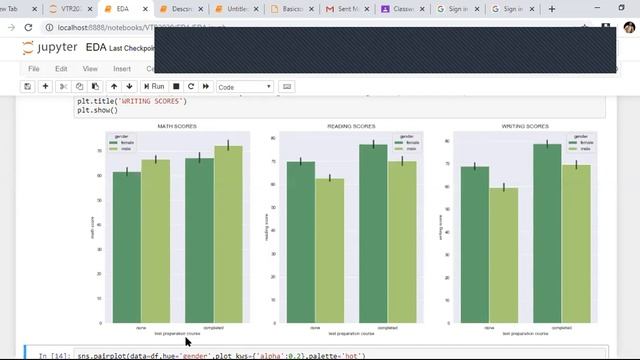The image size is (640, 360).
Task: Open the command palette keyboard icon
Action: point(287,87)
